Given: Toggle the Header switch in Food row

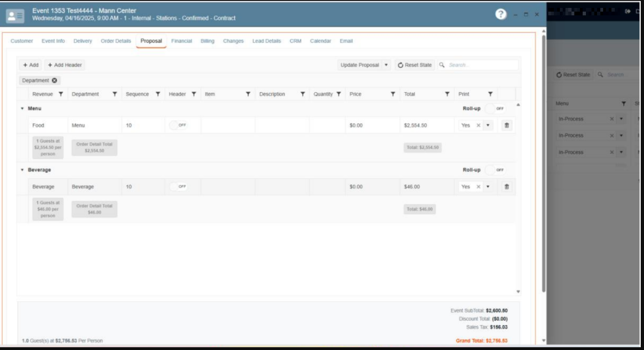Looking at the screenshot, I should point(178,125).
